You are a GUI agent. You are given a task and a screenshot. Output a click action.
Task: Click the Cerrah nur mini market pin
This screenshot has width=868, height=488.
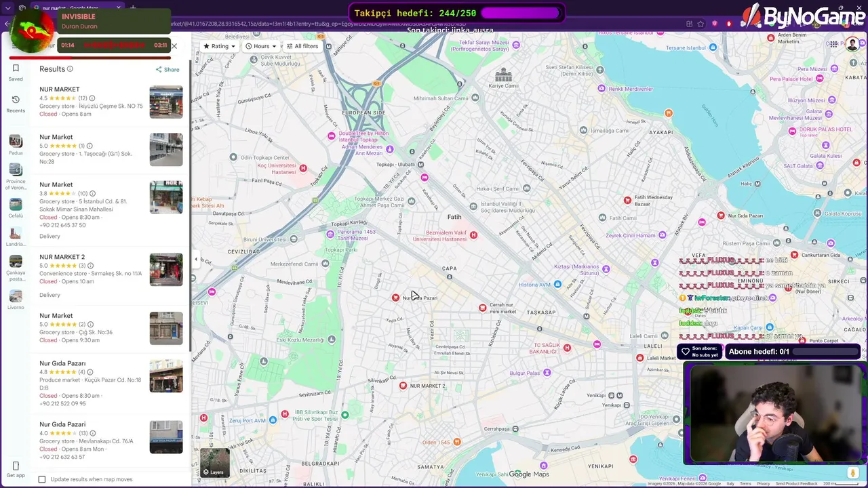click(x=482, y=308)
